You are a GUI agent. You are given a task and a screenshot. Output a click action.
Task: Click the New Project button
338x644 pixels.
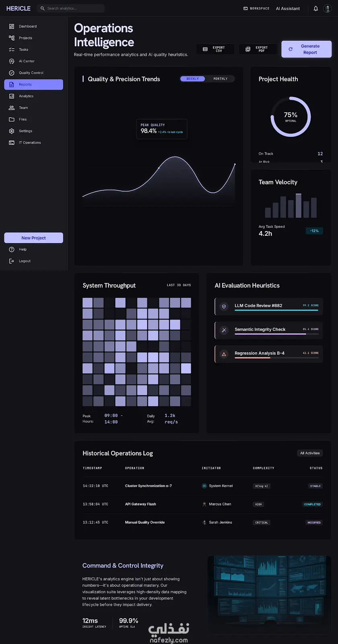[x=34, y=238]
